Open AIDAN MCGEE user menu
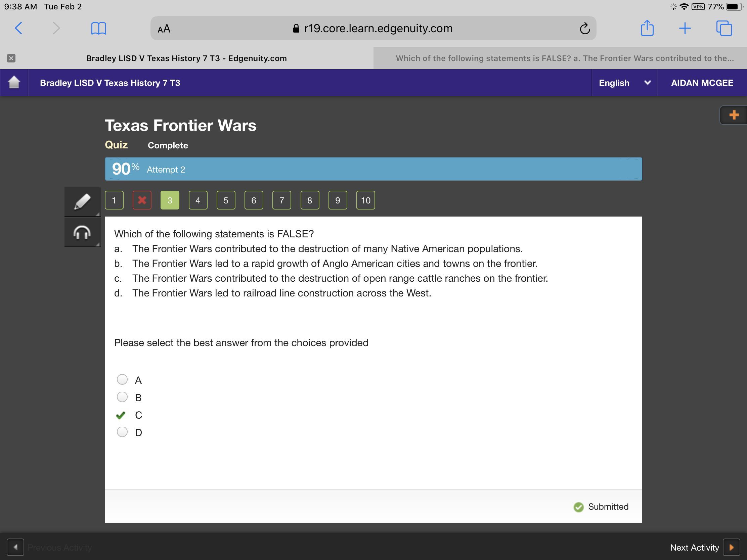The width and height of the screenshot is (747, 560). pyautogui.click(x=702, y=83)
